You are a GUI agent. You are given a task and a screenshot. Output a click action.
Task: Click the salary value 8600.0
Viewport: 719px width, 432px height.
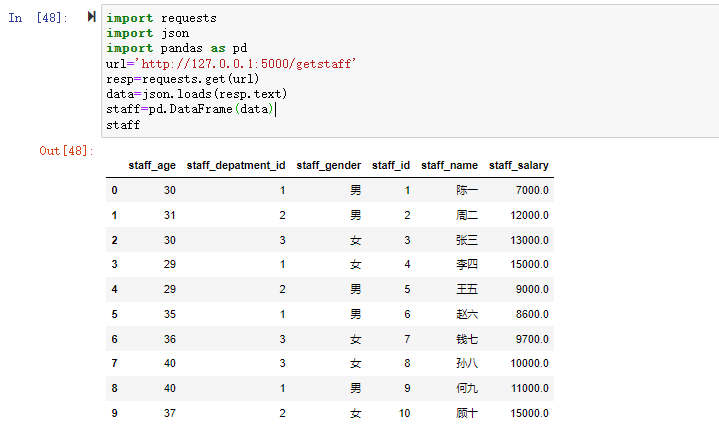531,314
